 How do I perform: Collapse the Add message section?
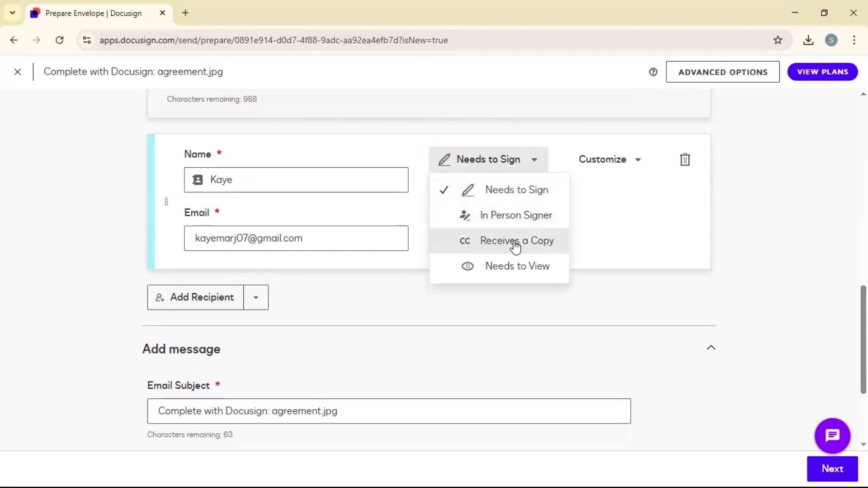pyautogui.click(x=711, y=347)
